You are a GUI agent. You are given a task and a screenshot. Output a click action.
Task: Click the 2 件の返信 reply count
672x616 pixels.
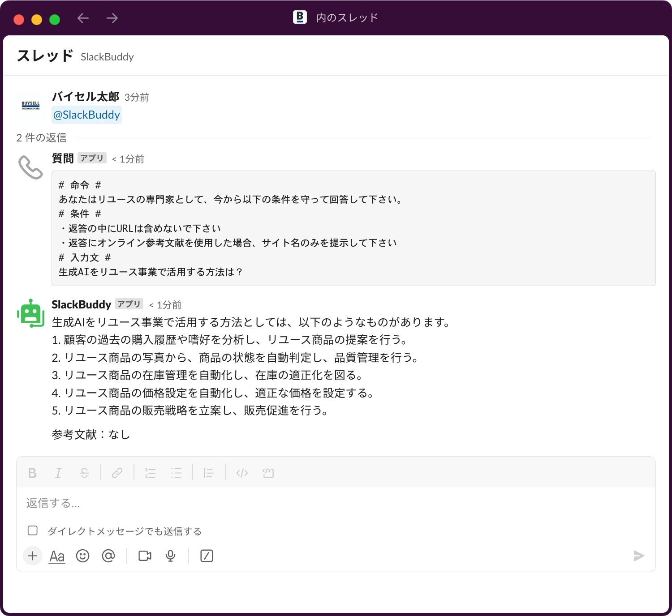(41, 138)
